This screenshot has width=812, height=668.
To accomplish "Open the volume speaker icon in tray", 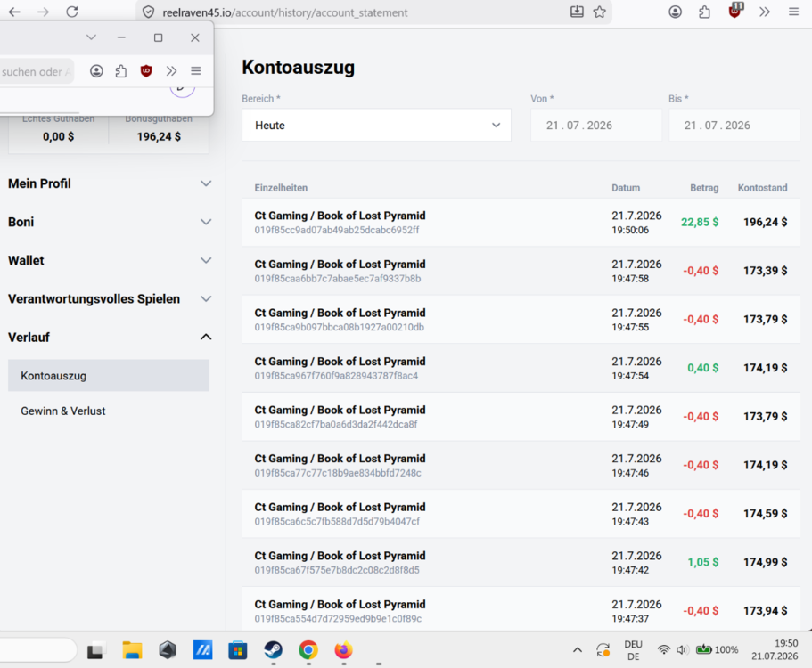I will [x=683, y=650].
